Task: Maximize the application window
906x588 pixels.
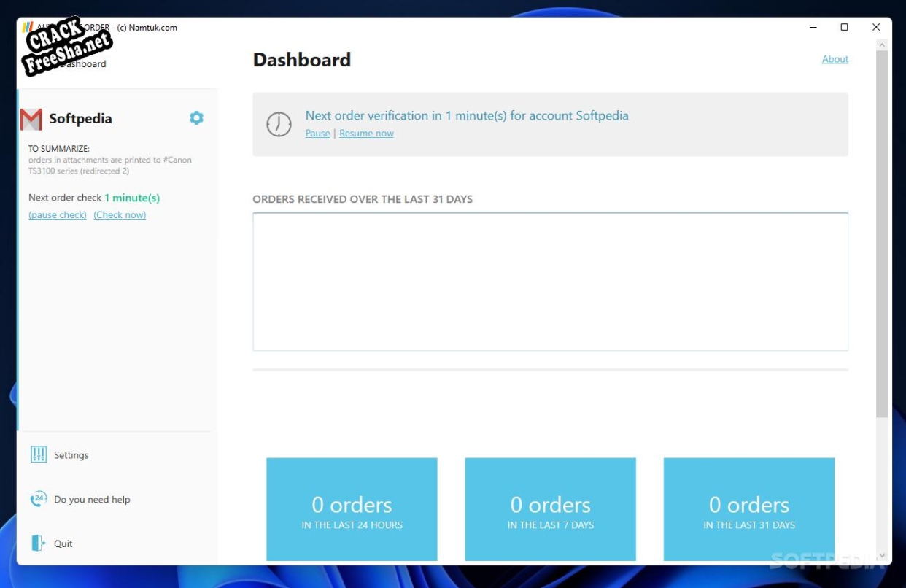Action: click(x=844, y=28)
